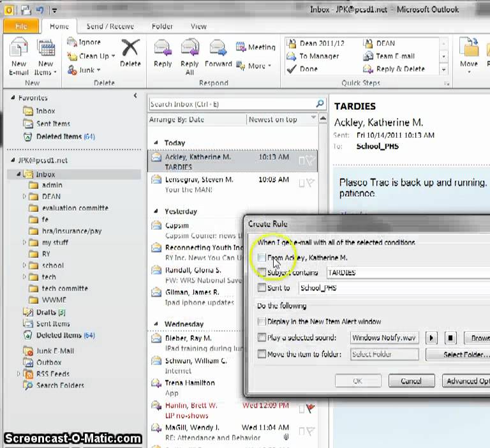Collapse the Today group

pos(156,143)
